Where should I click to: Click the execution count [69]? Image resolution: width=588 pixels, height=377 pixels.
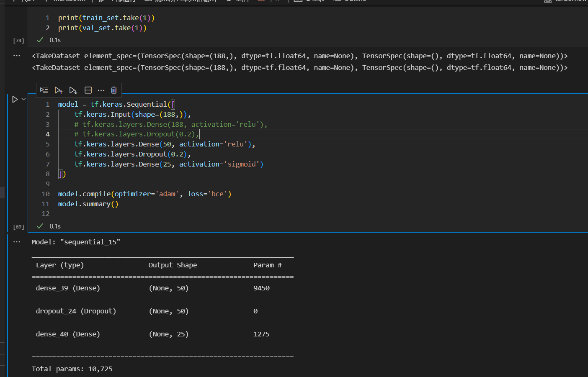click(x=18, y=227)
